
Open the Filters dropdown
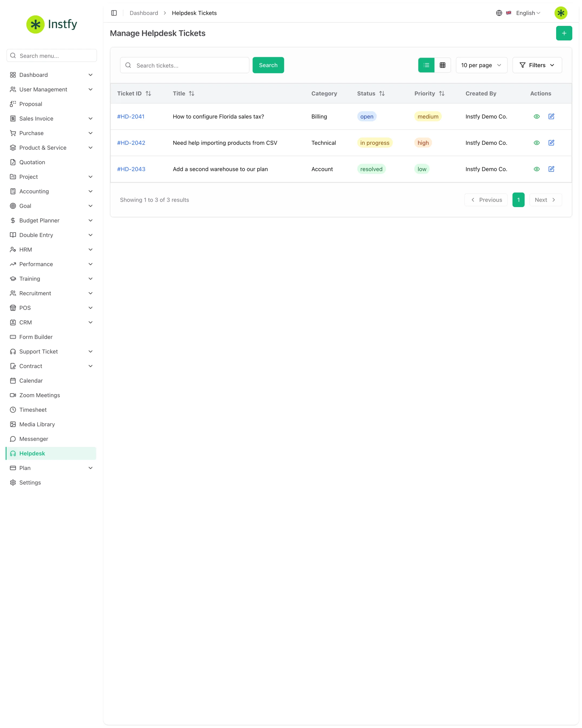click(x=537, y=65)
